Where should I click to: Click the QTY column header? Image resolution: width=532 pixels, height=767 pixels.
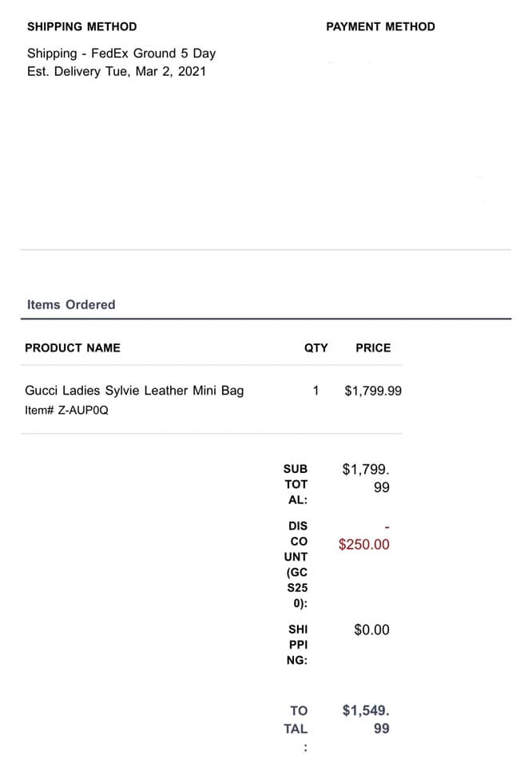pyautogui.click(x=316, y=348)
